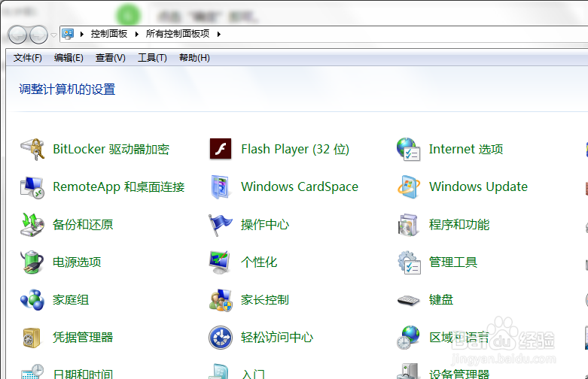Open RemoteApp 和桌面连接 link
588x379 pixels.
[x=119, y=186]
